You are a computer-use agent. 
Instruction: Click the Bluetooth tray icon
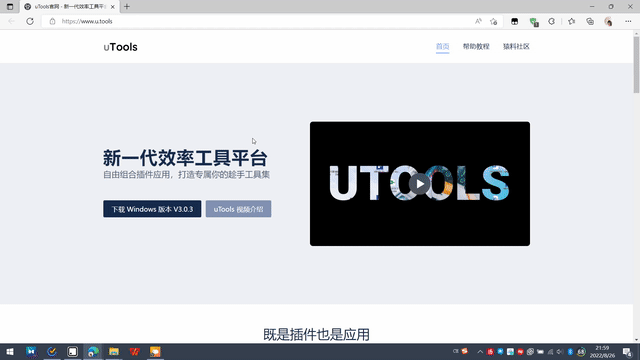[570, 352]
